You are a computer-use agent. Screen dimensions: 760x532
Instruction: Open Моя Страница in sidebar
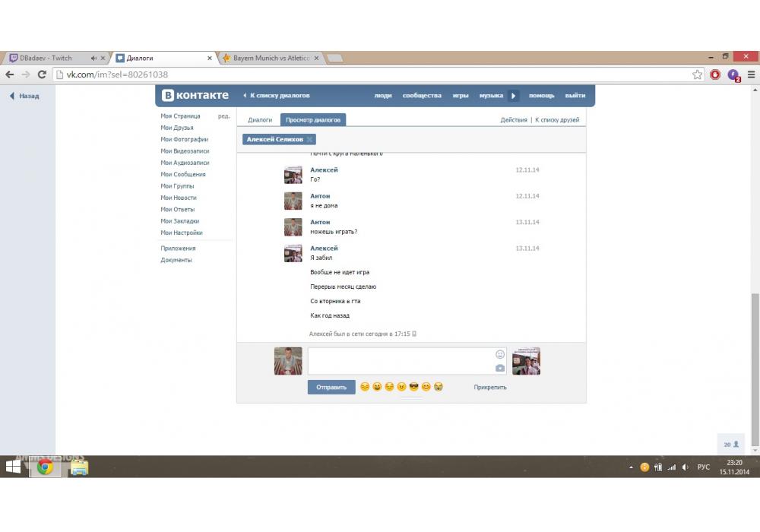click(x=180, y=116)
